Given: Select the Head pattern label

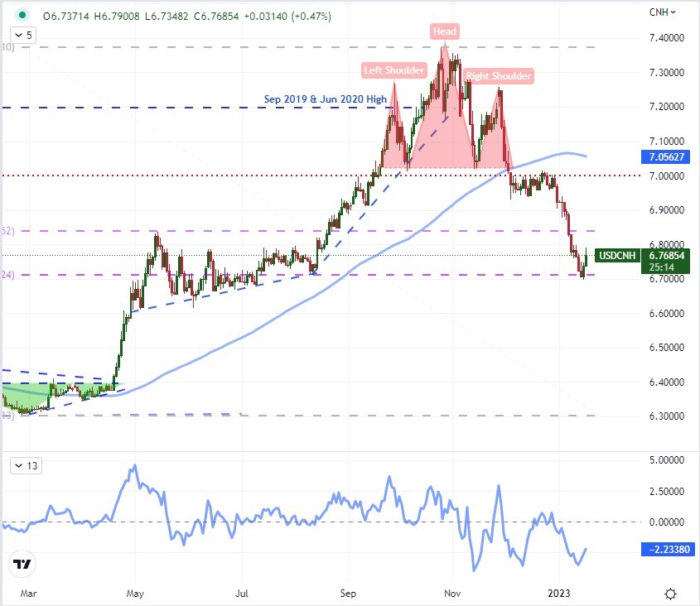Looking at the screenshot, I should tap(444, 31).
